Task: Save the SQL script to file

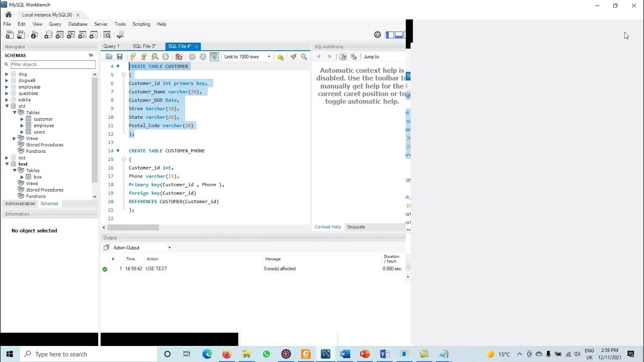Action: pyautogui.click(x=120, y=57)
